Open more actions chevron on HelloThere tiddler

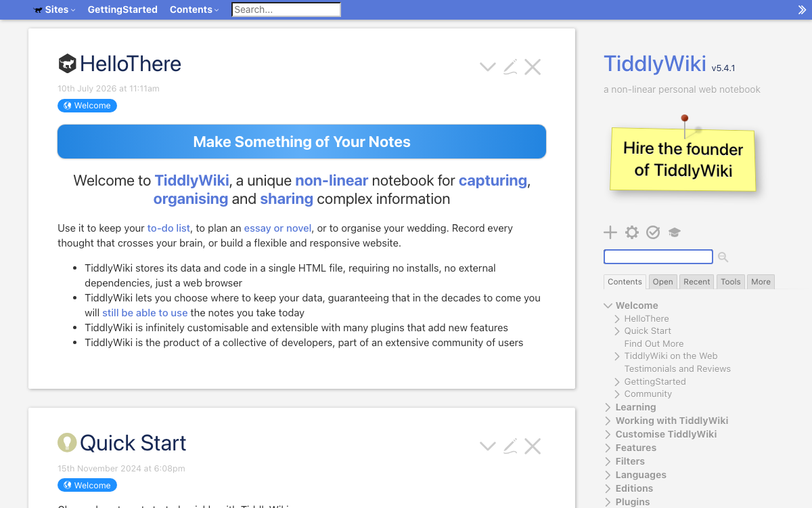(488, 66)
